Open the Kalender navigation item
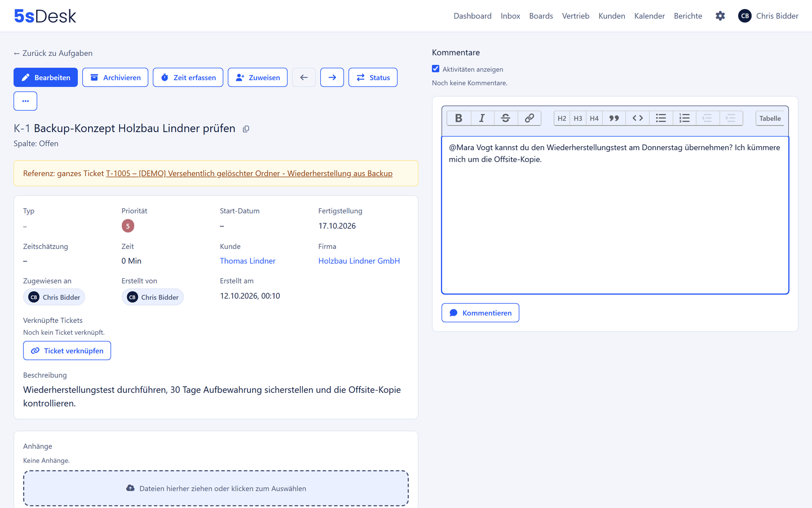This screenshot has width=812, height=508. click(650, 16)
